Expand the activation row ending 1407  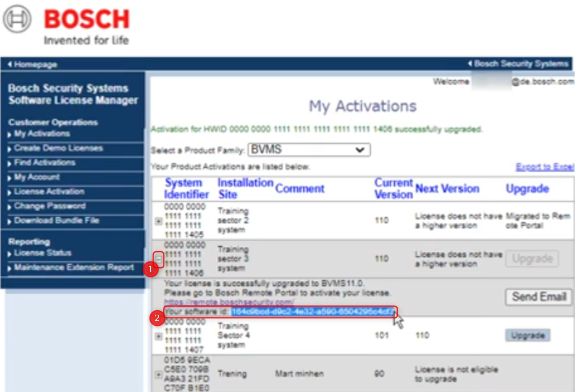(x=158, y=336)
